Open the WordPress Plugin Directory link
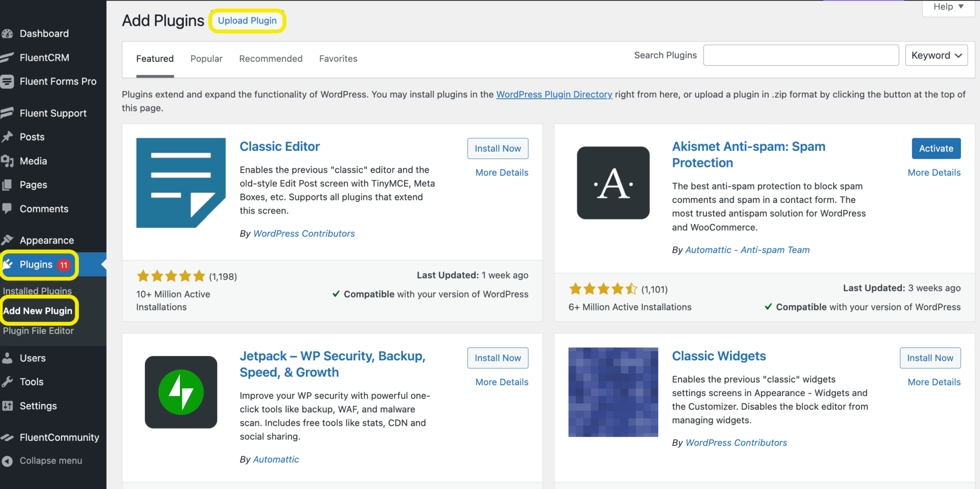This screenshot has height=489, width=980. [x=554, y=94]
